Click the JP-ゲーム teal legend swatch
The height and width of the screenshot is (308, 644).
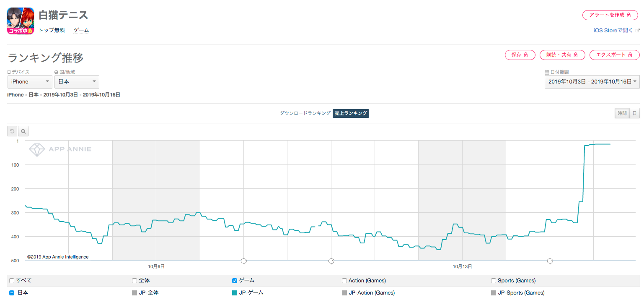pyautogui.click(x=235, y=293)
